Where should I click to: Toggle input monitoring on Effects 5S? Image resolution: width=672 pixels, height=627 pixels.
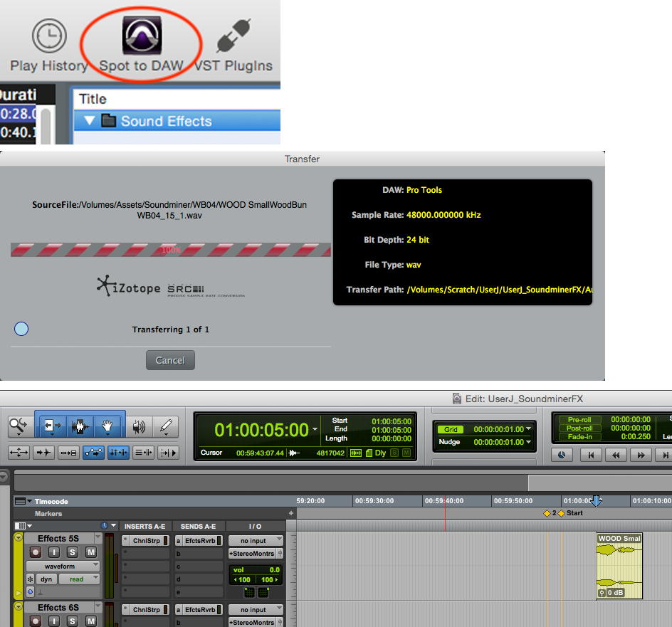54,552
